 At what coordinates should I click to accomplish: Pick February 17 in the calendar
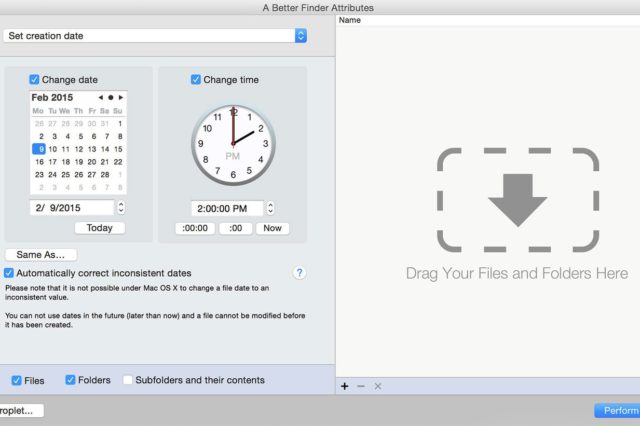(53, 162)
